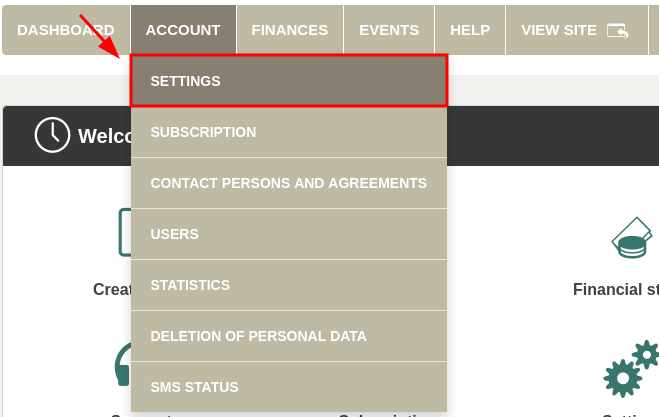The width and height of the screenshot is (659, 417).
Task: Open Contact Persons and Agreements
Action: pos(288,183)
